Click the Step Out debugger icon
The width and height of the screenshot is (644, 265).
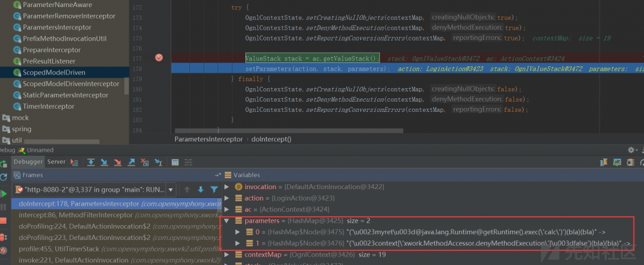(131, 162)
